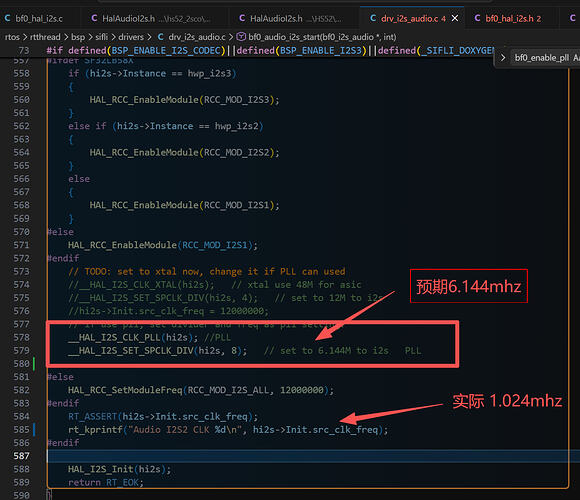Place cursor on HAL_I2S_Init(hi2s) line
580x500 pixels.
(x=119, y=469)
